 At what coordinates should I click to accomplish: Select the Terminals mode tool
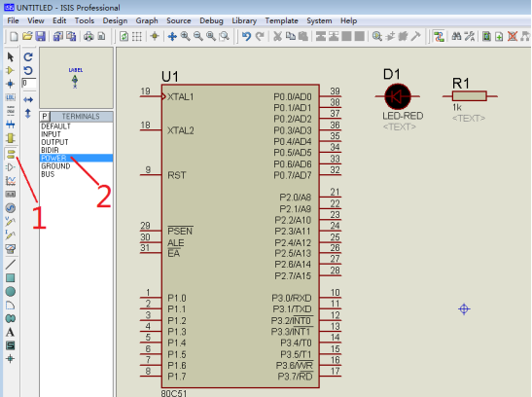pyautogui.click(x=11, y=154)
